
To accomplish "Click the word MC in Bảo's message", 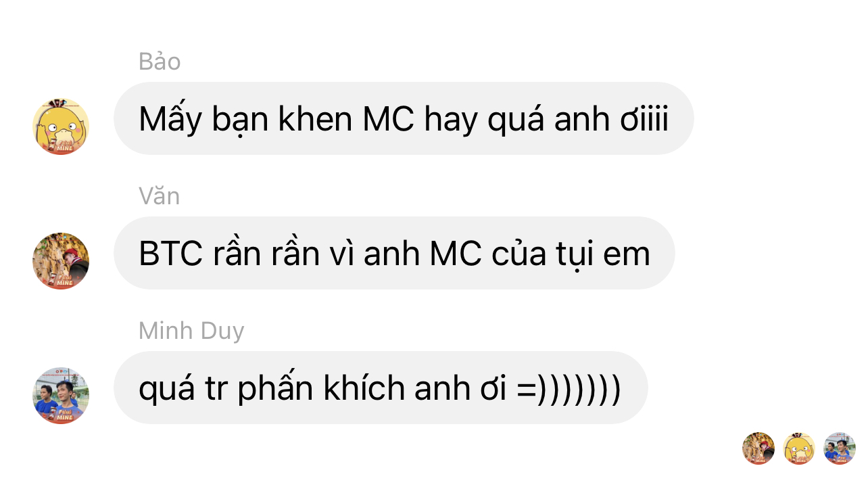I will (x=388, y=120).
